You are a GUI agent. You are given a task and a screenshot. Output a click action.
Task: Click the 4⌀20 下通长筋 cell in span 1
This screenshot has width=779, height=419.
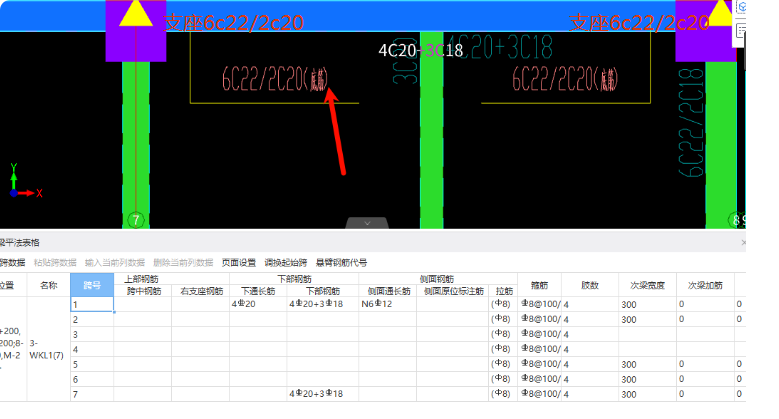[258, 304]
